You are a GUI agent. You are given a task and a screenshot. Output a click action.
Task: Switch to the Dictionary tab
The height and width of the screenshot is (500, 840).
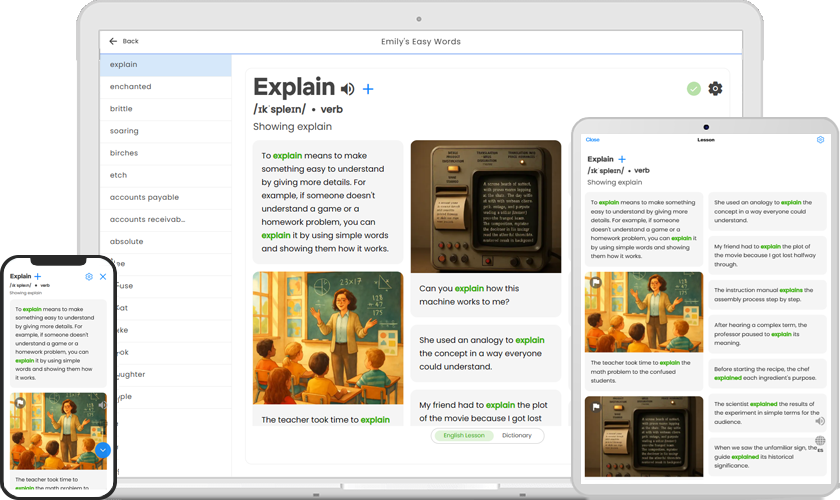(x=517, y=435)
